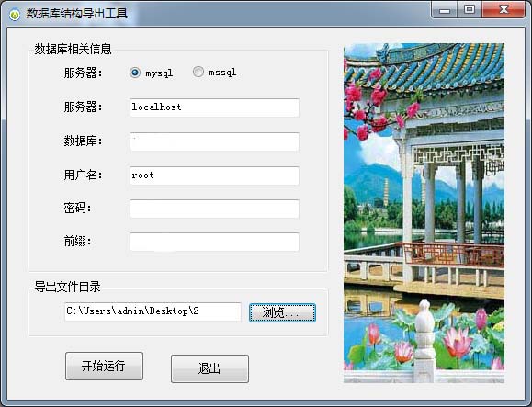Minimize the database export tool window
Screen dimensions: 532x407
445,10
